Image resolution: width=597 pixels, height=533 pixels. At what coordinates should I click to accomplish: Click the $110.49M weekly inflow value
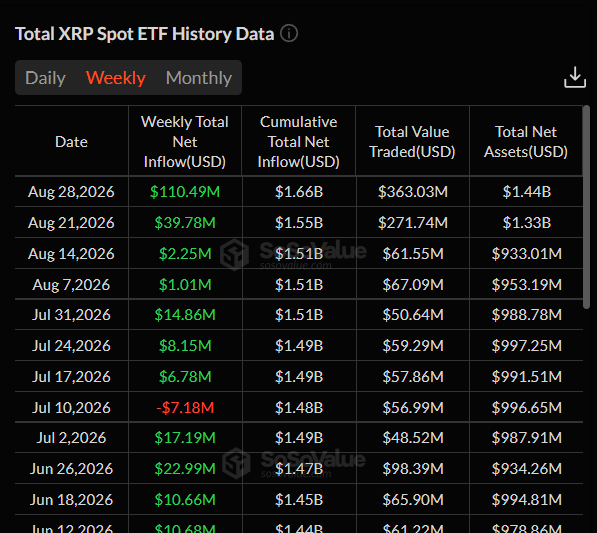[185, 191]
